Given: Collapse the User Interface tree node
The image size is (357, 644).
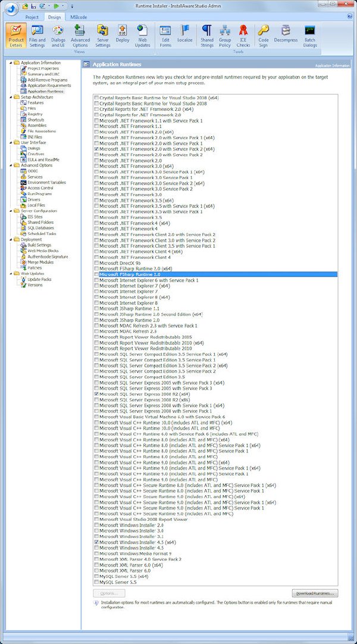Looking at the screenshot, I should point(11,142).
